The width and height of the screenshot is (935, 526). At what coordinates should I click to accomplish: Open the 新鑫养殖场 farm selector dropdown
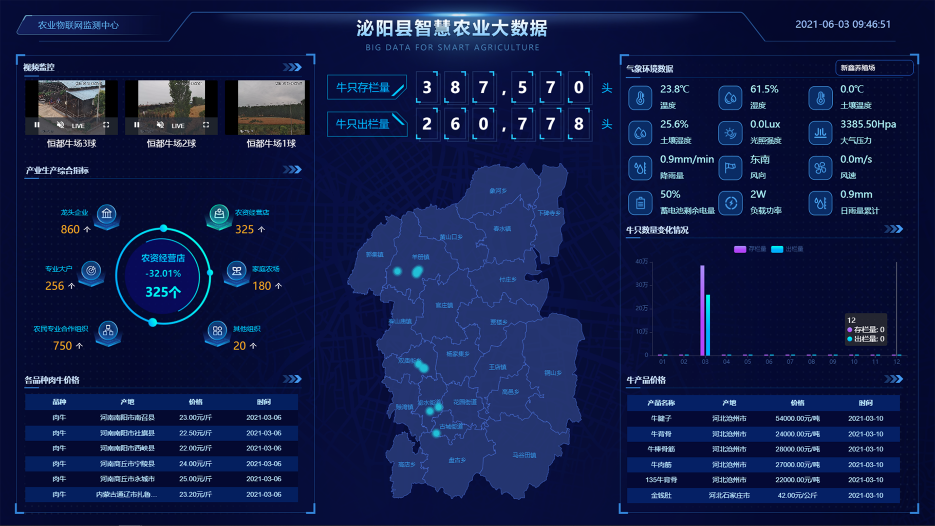tap(873, 68)
